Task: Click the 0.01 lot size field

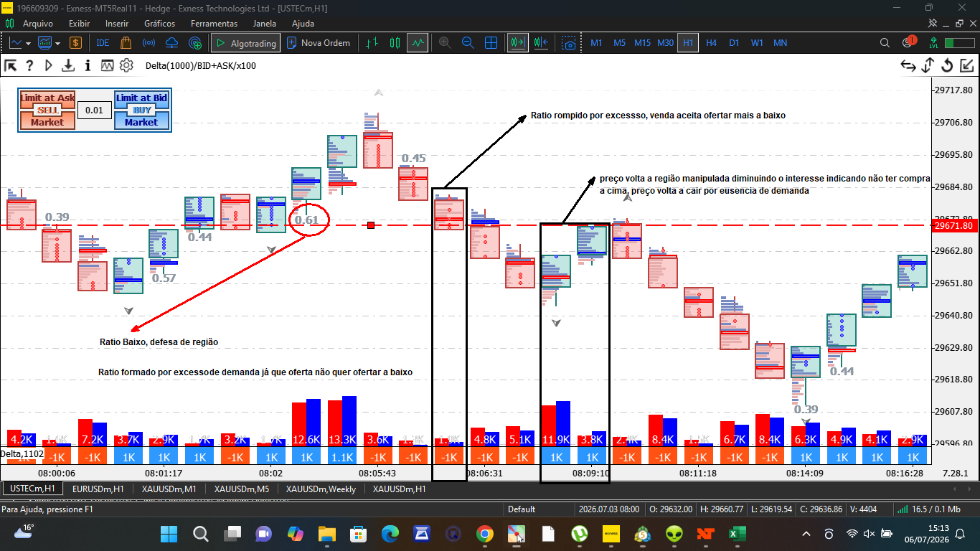Action: pyautogui.click(x=94, y=110)
